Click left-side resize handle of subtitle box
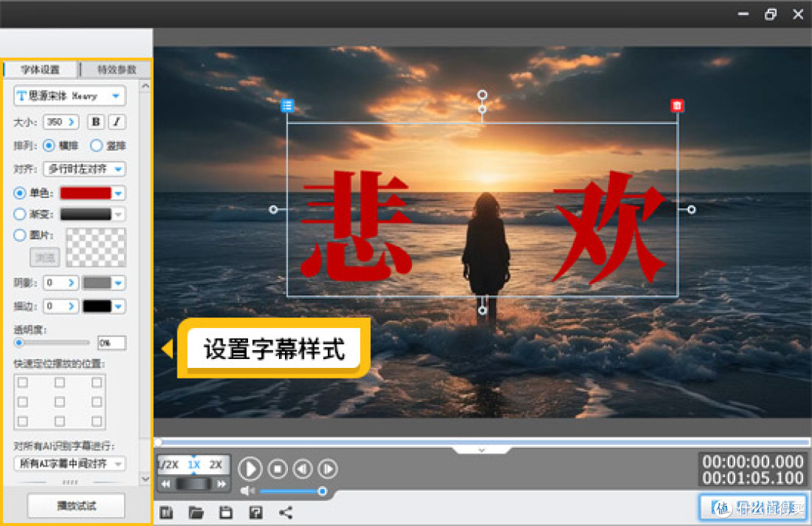812x526 pixels. coord(274,209)
